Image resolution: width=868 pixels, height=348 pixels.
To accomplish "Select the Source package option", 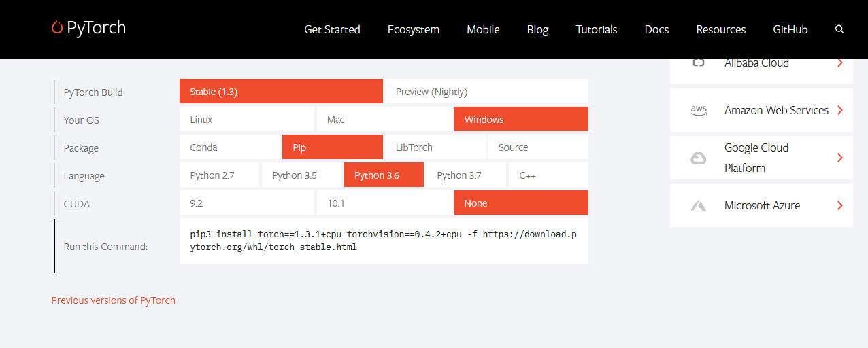I will click(538, 147).
